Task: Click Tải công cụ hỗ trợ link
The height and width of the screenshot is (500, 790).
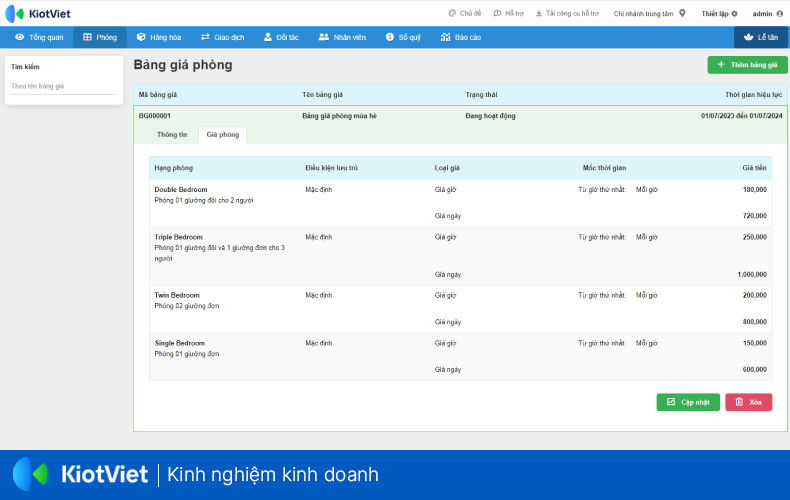Action: pyautogui.click(x=567, y=14)
